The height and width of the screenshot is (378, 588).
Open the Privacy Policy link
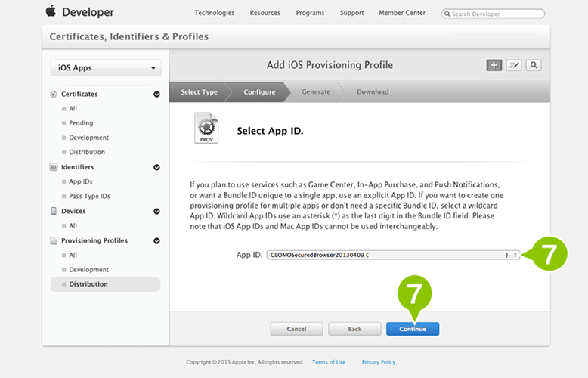(x=379, y=362)
